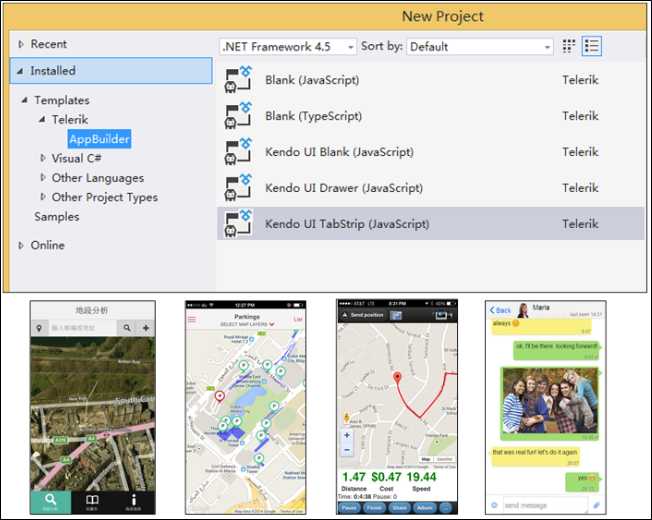Click the screen icon in tracker top bar
The image size is (652, 520).
[x=442, y=315]
